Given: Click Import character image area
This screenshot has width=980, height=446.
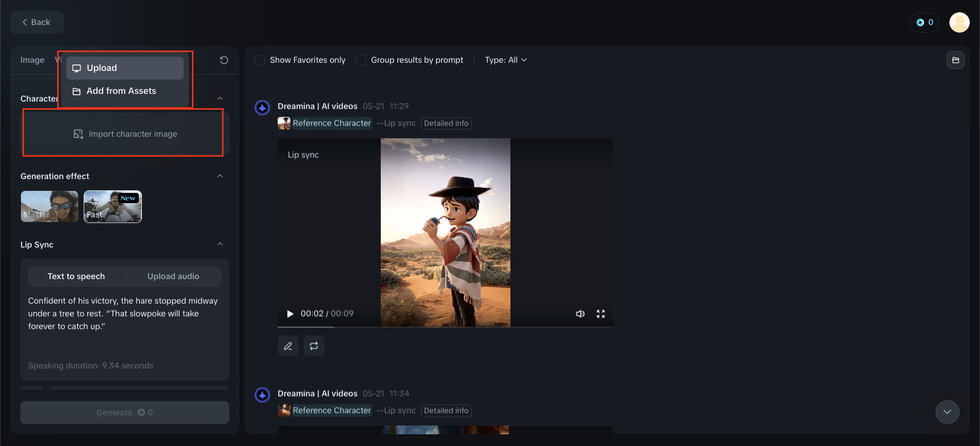Looking at the screenshot, I should tap(125, 134).
